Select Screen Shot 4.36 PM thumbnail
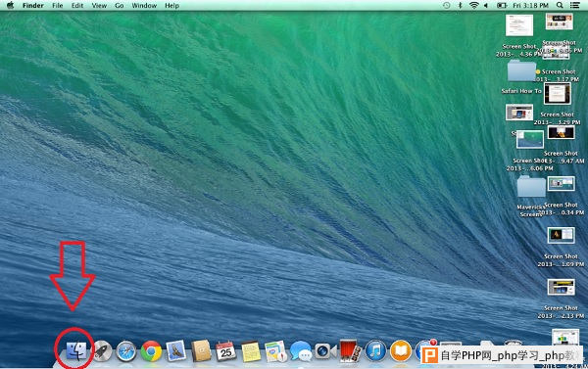Screen dimensions: 588x369 click(519, 25)
